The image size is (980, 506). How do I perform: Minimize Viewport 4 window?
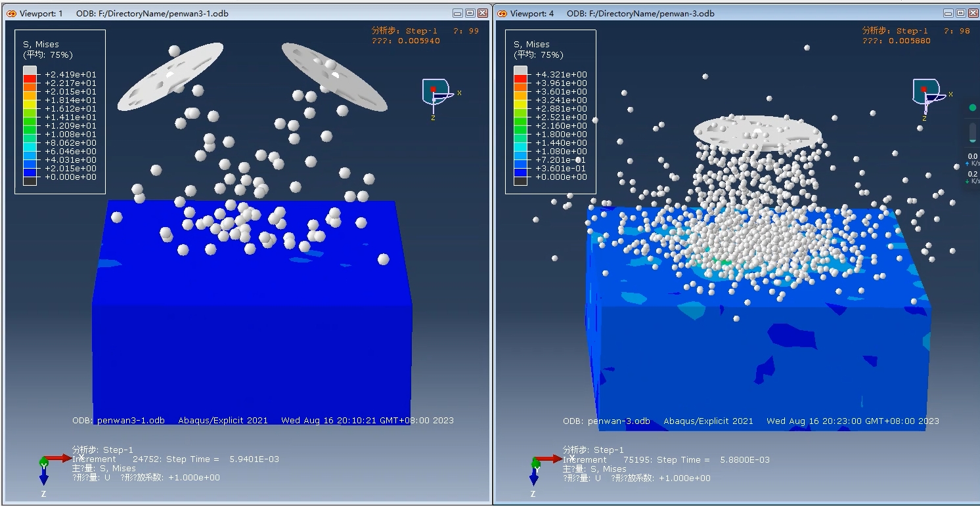[948, 13]
